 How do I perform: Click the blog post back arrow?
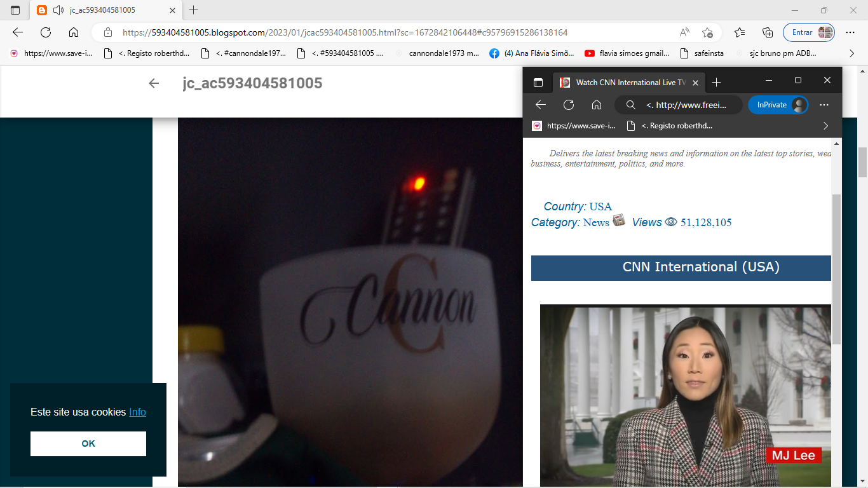coord(154,83)
